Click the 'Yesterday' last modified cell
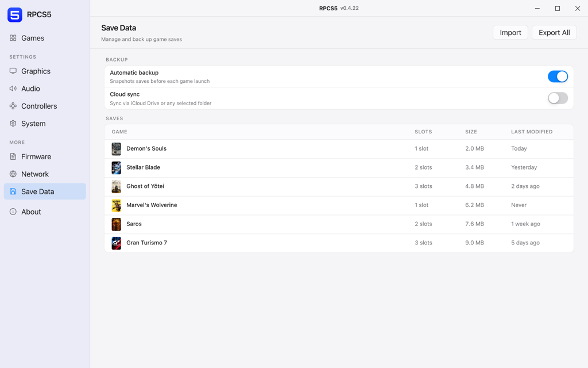This screenshot has width=588, height=368. pos(524,167)
